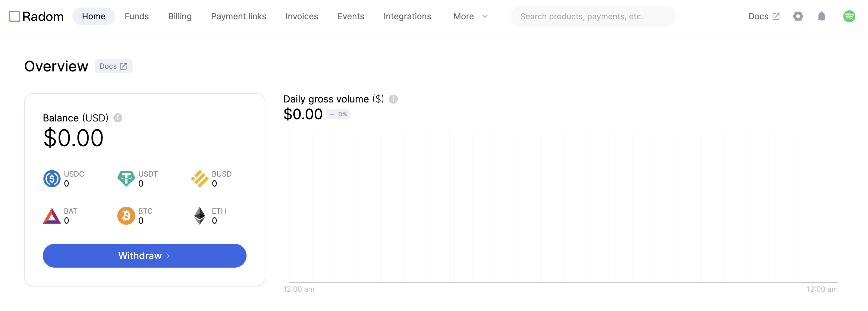Open the notifications bell
The width and height of the screenshot is (868, 311).
[822, 16]
